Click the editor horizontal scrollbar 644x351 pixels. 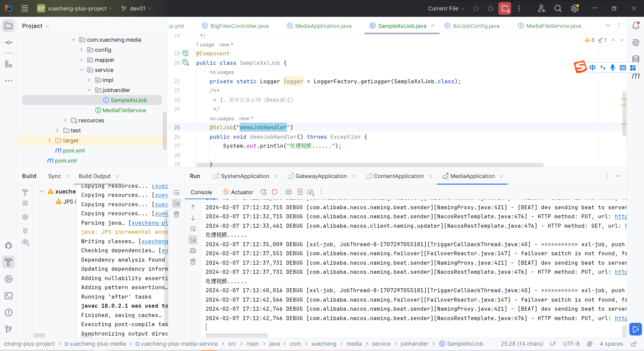point(370,165)
